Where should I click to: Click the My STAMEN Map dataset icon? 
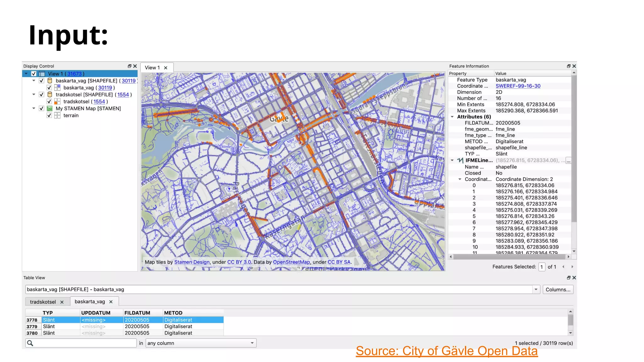(x=50, y=108)
